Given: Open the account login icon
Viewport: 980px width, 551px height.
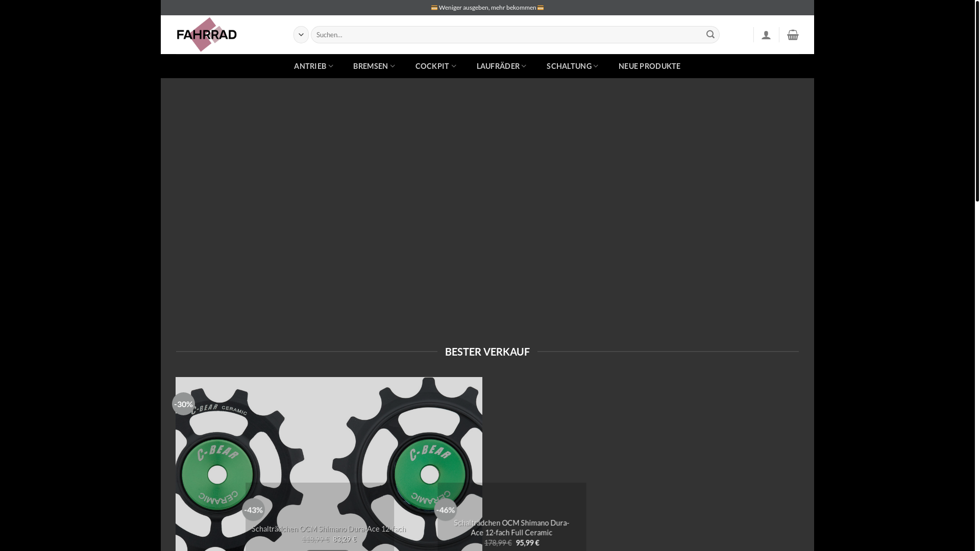Looking at the screenshot, I should pos(766,35).
